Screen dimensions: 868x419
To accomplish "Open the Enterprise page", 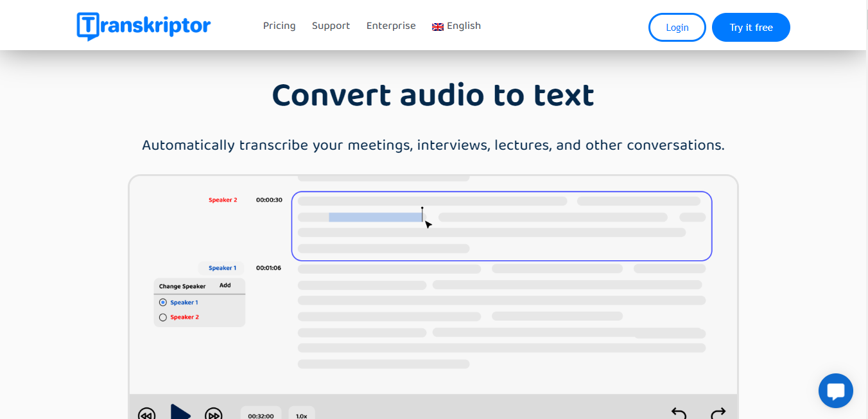I will (391, 26).
